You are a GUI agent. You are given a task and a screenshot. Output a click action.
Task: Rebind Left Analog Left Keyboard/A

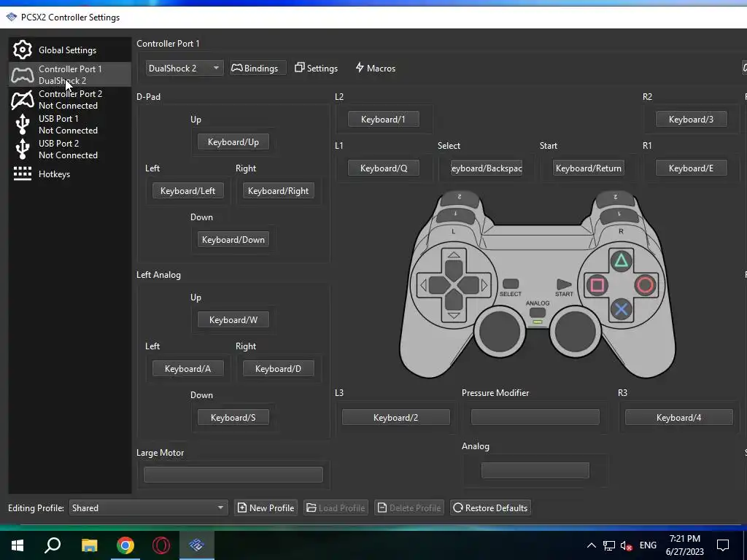point(187,368)
